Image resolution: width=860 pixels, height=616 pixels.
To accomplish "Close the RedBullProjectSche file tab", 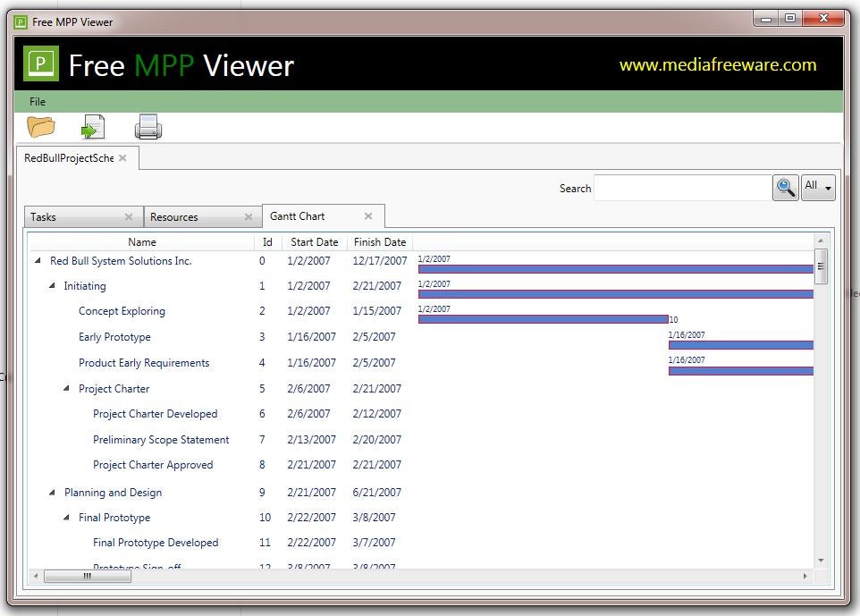I will [122, 158].
